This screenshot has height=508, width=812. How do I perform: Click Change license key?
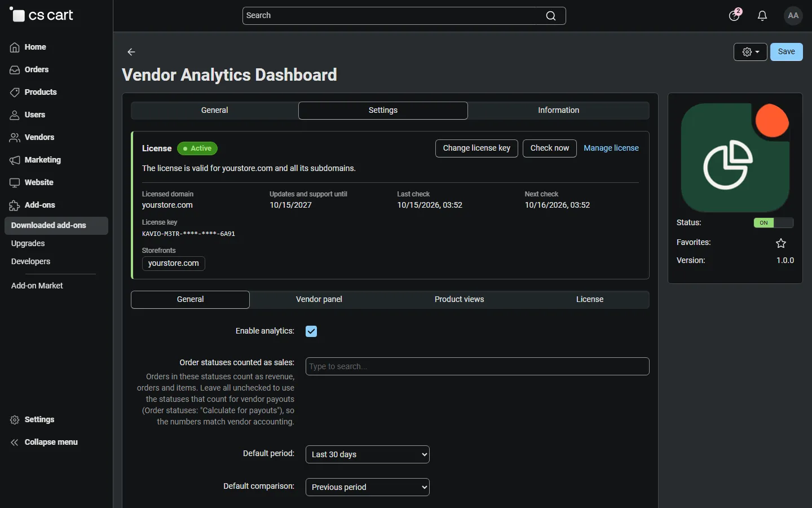coord(476,148)
